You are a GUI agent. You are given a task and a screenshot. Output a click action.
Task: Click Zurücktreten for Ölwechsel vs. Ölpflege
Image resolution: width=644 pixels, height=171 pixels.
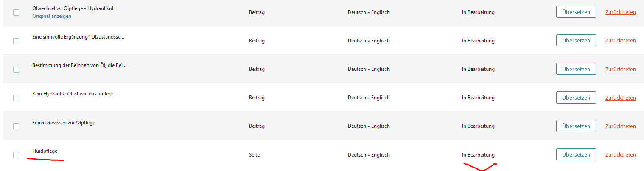620,12
